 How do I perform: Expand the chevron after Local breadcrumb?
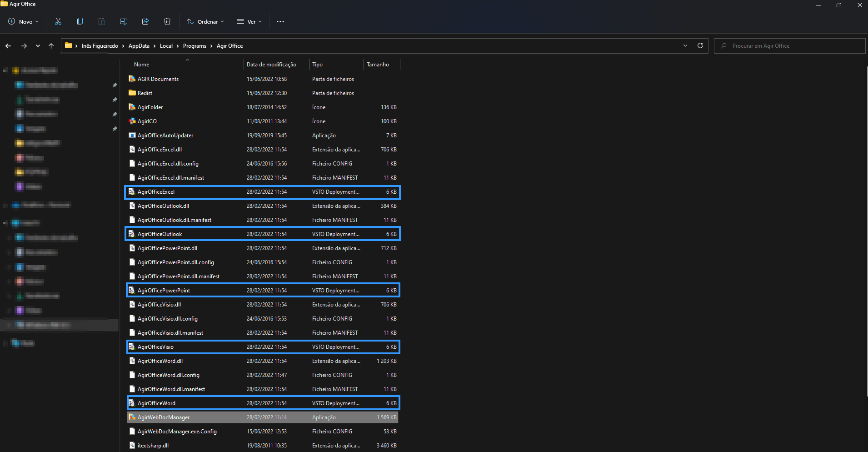click(178, 46)
